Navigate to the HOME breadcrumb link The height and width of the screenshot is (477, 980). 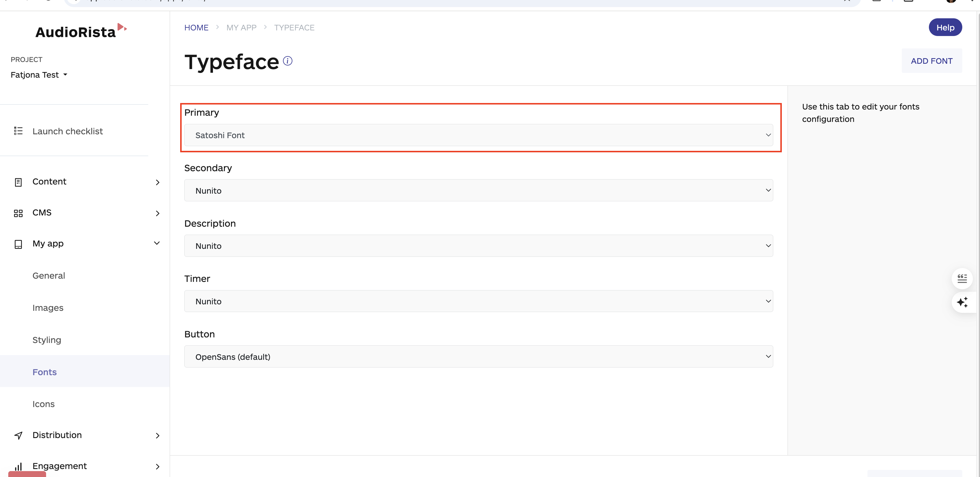coord(196,27)
